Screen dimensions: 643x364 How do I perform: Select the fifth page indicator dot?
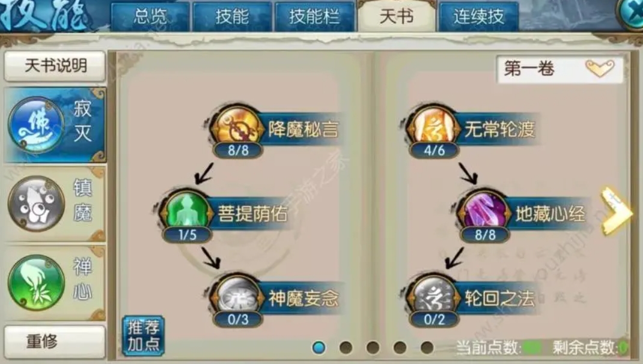(x=427, y=348)
